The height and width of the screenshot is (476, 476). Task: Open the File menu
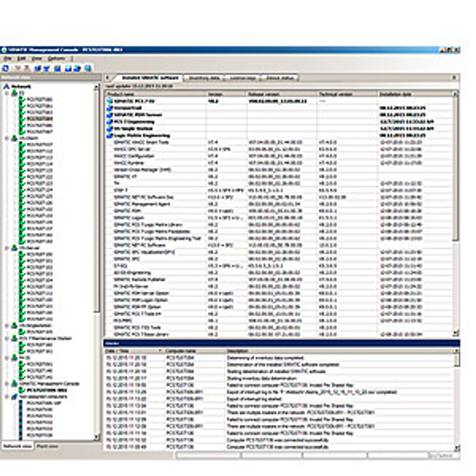coord(7,59)
